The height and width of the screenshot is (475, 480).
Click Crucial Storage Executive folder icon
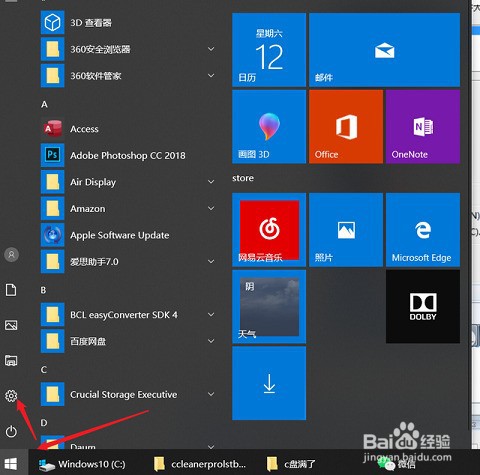coord(52,394)
